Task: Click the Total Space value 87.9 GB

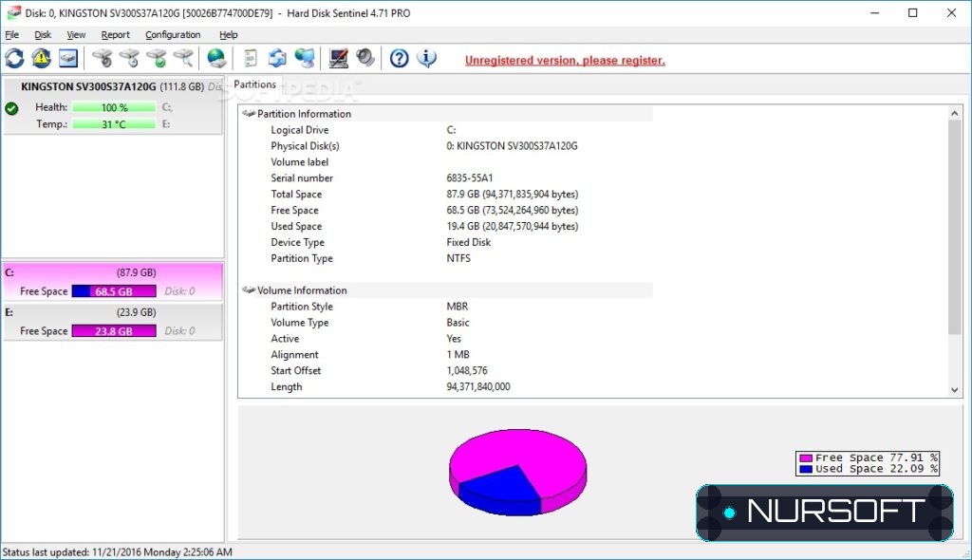Action: 512,195
